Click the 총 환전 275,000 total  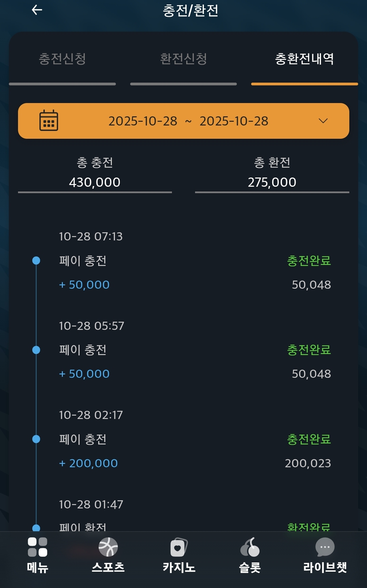click(272, 182)
